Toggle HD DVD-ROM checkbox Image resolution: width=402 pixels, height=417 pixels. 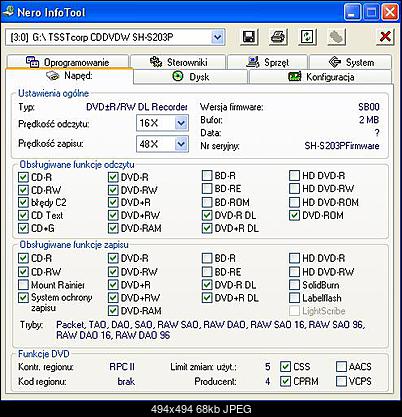(294, 202)
